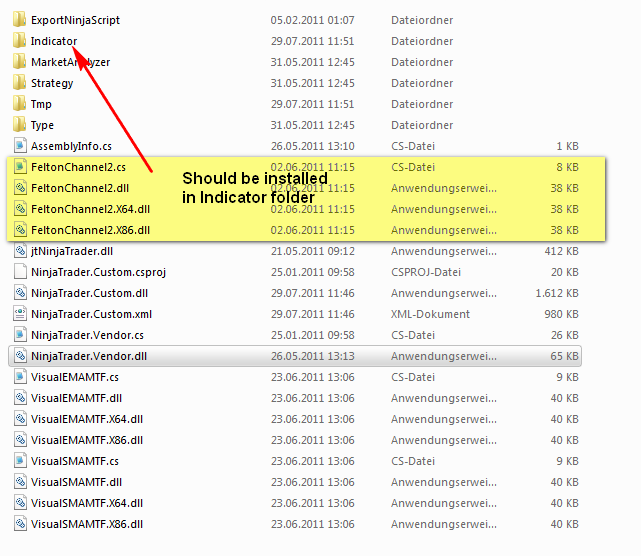Select the VisualSMAMTF.dll file name
Screen dimensions: 641x556
pos(76,482)
